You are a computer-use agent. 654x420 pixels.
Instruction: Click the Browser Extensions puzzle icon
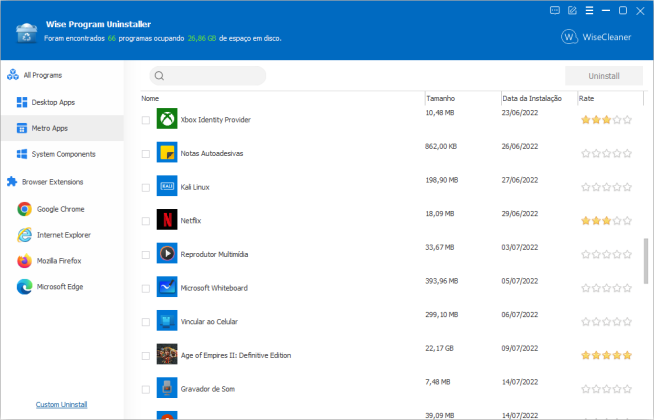pyautogui.click(x=12, y=181)
